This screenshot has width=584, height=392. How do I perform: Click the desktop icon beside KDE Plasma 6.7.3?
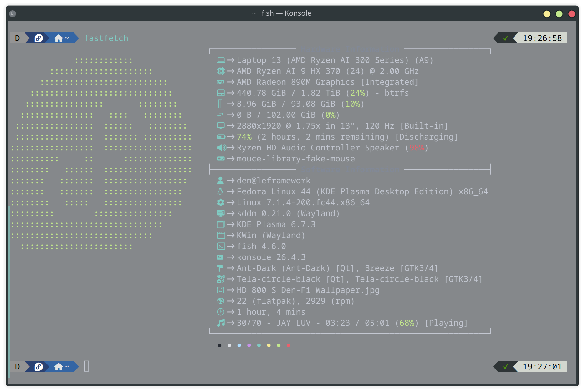[x=221, y=224]
